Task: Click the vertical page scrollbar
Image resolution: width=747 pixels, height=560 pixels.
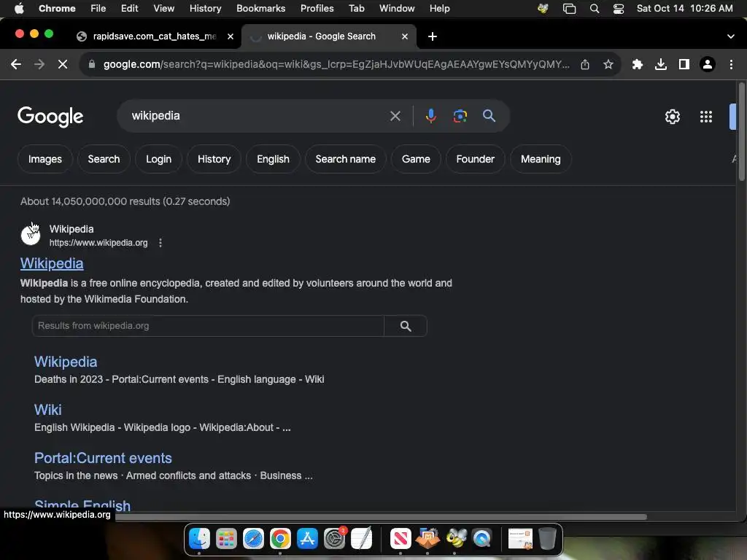Action: (741, 132)
